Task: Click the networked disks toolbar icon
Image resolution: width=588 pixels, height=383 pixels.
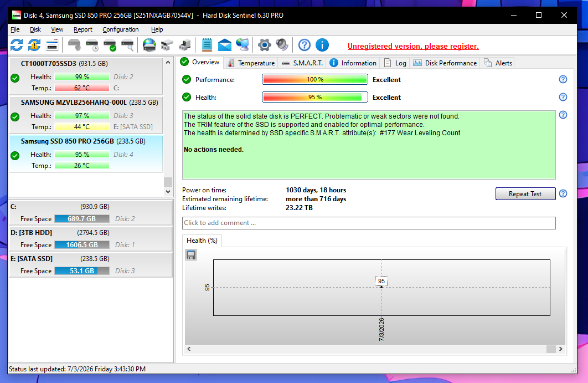Action: (x=167, y=45)
